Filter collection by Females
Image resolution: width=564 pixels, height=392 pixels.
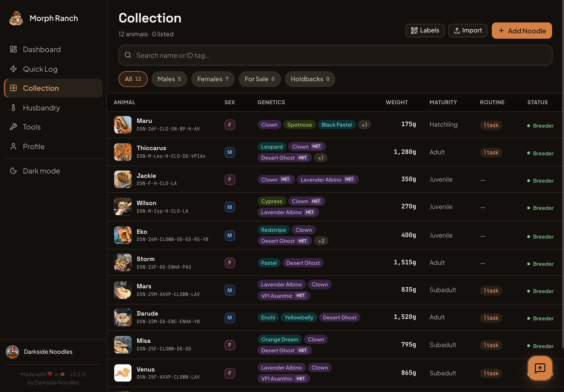point(213,79)
